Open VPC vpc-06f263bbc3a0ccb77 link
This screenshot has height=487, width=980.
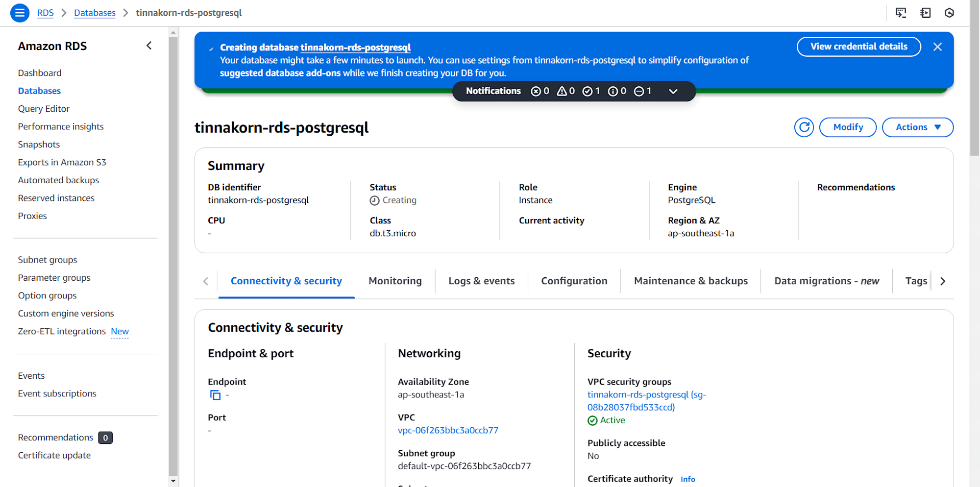point(448,430)
